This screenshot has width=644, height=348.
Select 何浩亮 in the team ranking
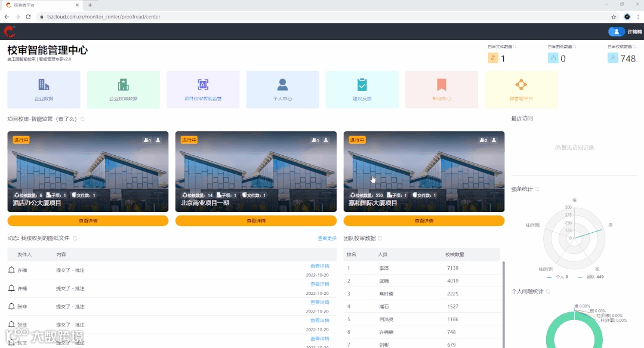(386, 319)
